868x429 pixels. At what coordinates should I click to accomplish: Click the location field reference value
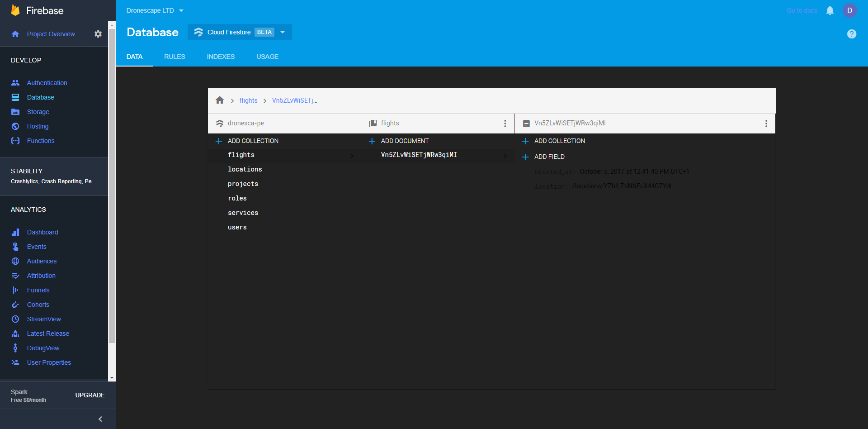[x=622, y=186]
